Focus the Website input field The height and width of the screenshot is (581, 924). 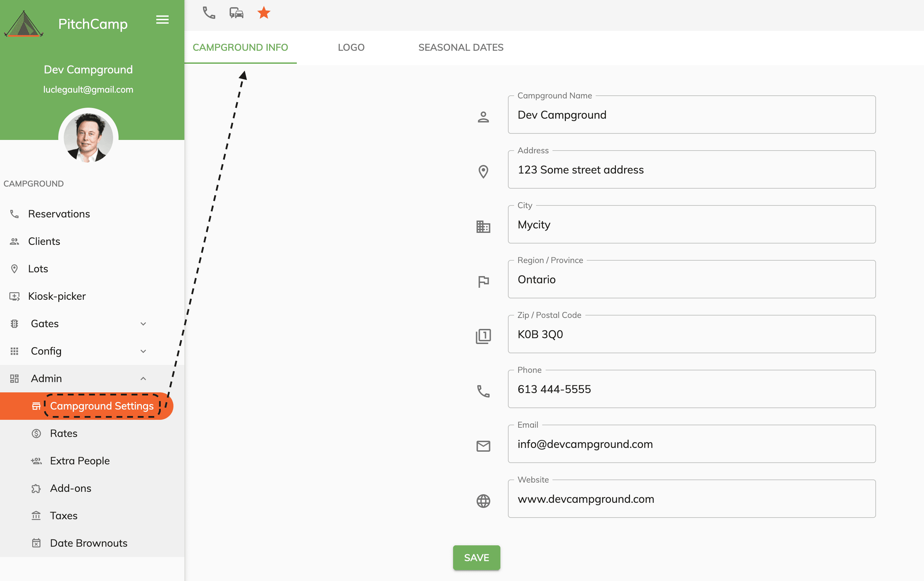692,499
